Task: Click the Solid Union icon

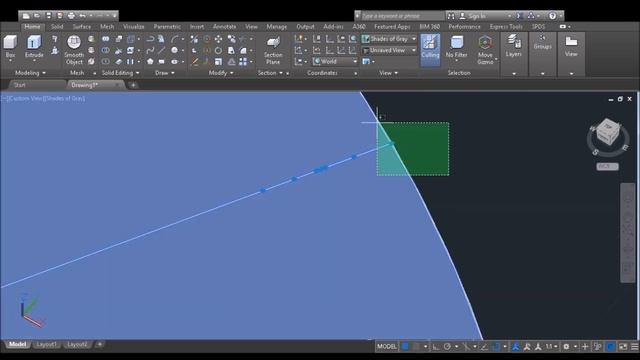Action: point(105,39)
